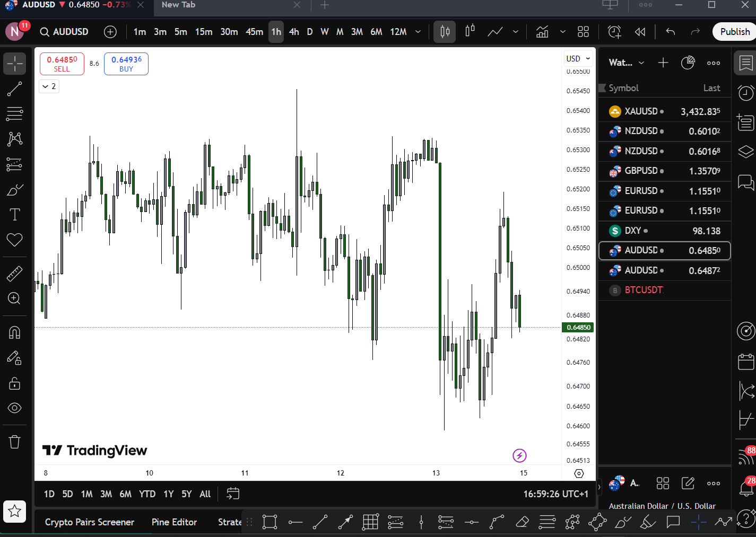
Task: Open the Text annotation tool
Action: [15, 214]
